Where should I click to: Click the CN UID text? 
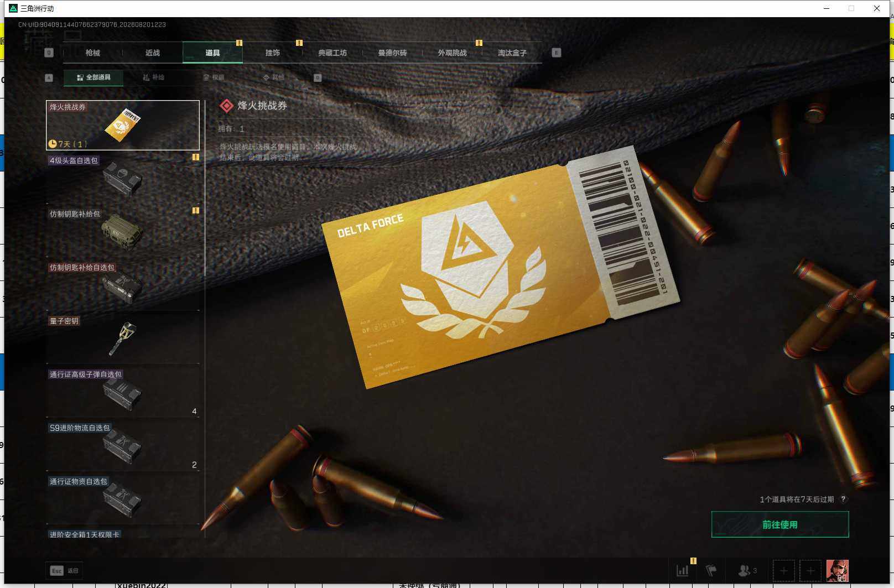click(92, 25)
